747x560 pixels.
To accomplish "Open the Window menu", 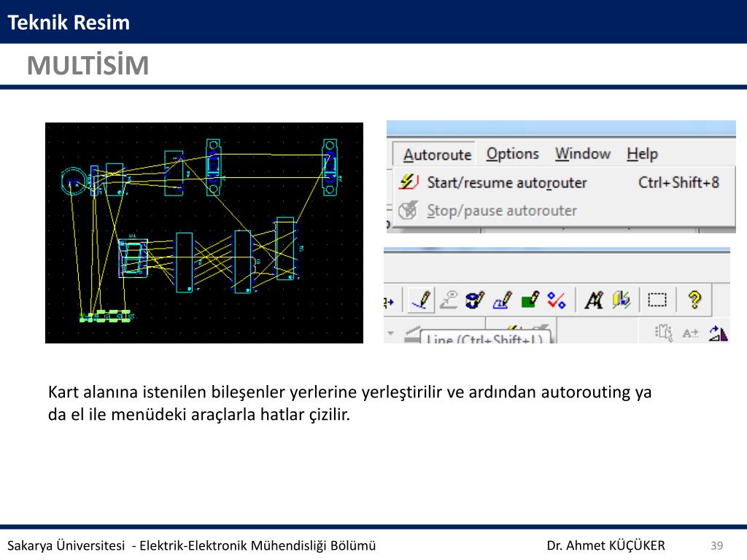I will (583, 154).
